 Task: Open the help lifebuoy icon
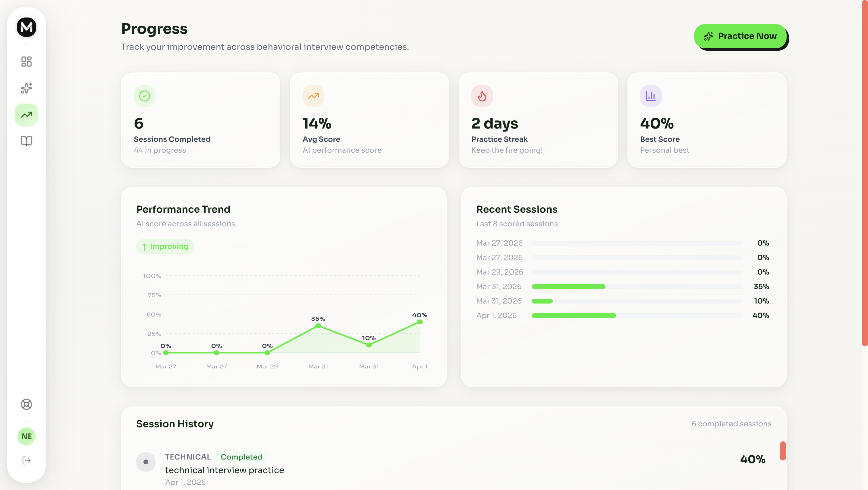click(x=26, y=404)
